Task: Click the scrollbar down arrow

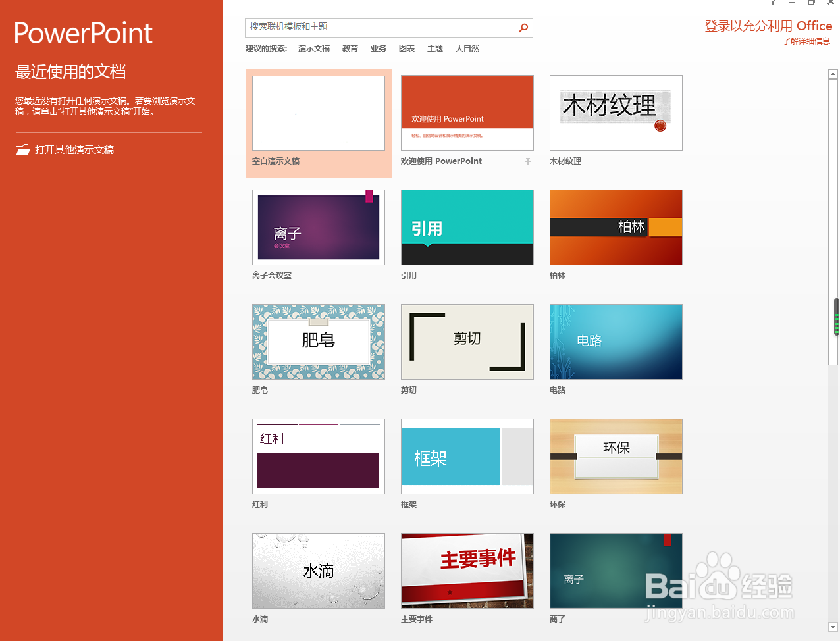Action: click(x=833, y=627)
